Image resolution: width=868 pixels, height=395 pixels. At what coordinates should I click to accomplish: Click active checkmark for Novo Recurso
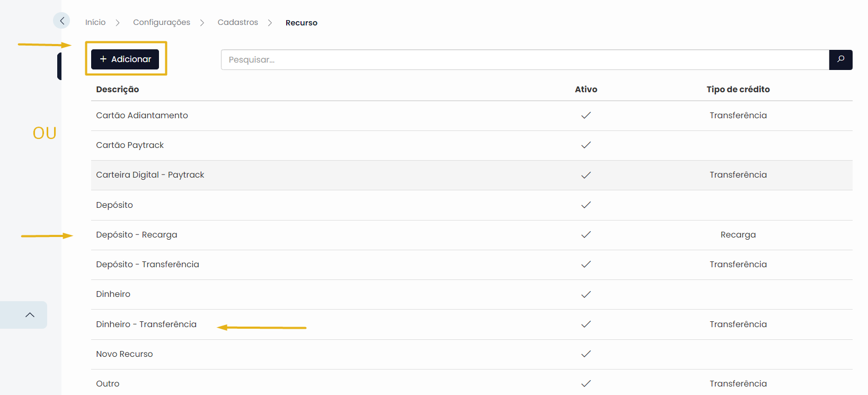click(x=586, y=354)
